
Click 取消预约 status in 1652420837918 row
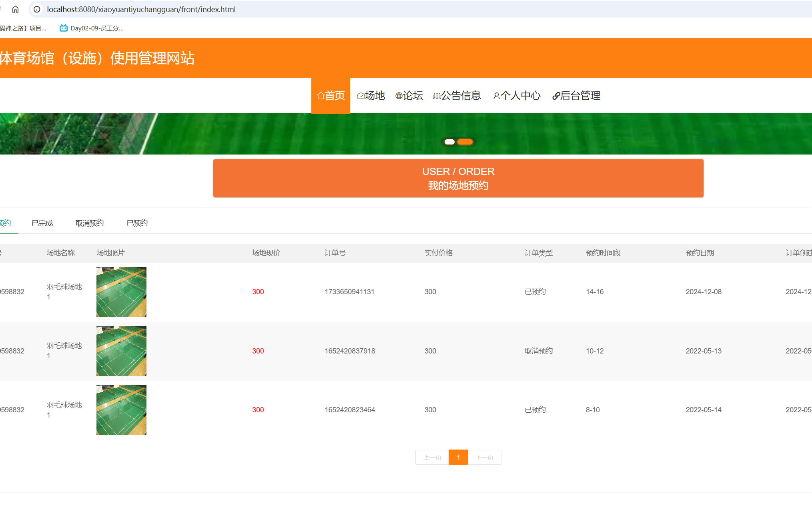point(539,351)
